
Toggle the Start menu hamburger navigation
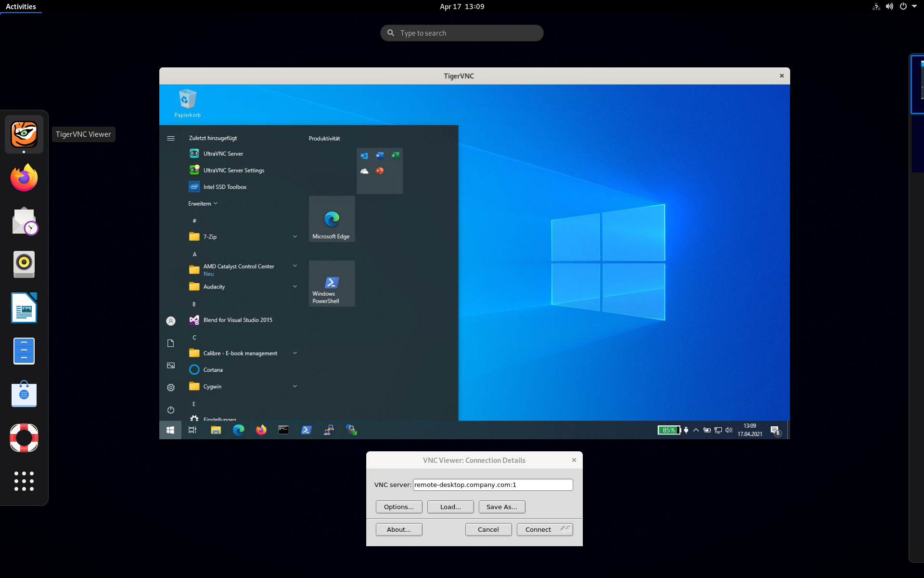[171, 138]
